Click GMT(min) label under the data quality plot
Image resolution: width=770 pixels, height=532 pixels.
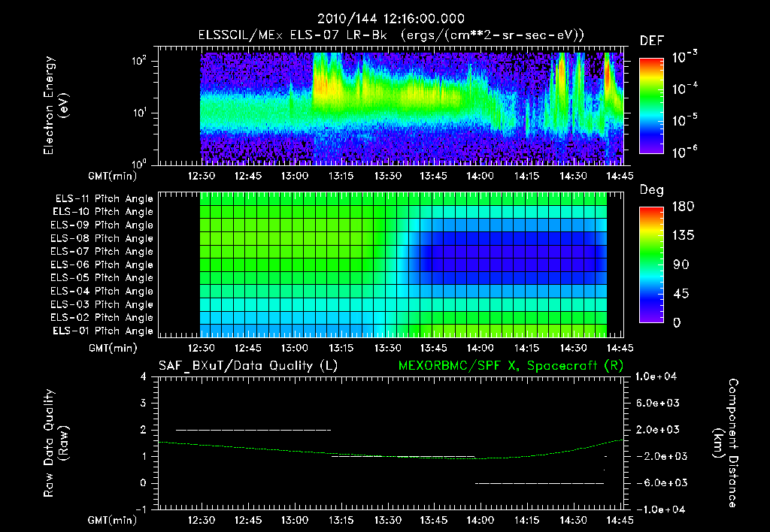(x=113, y=520)
